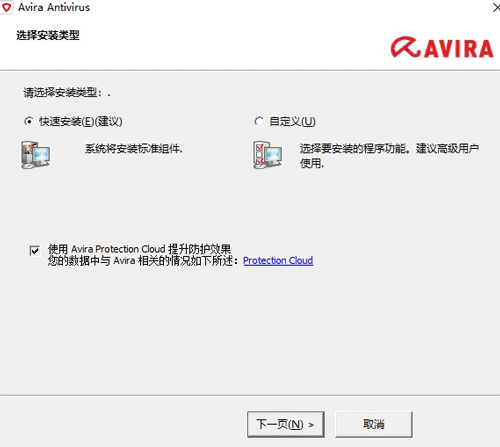Click the Avira Antivirus window title text
The image size is (500, 447).
tap(54, 8)
